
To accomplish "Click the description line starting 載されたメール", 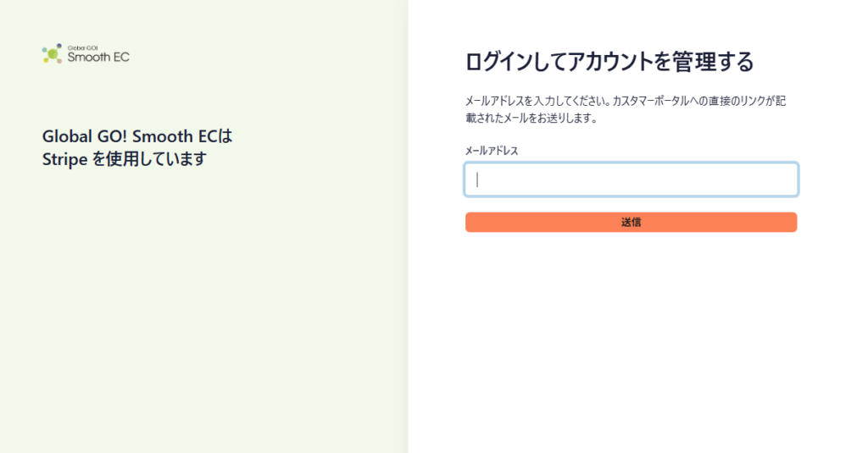I will 531,118.
